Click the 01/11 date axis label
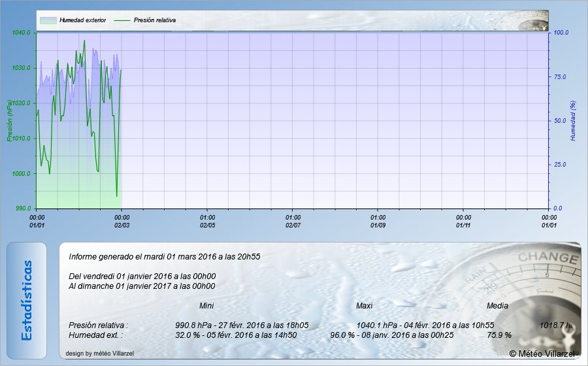The height and width of the screenshot is (366, 588). 463,225
